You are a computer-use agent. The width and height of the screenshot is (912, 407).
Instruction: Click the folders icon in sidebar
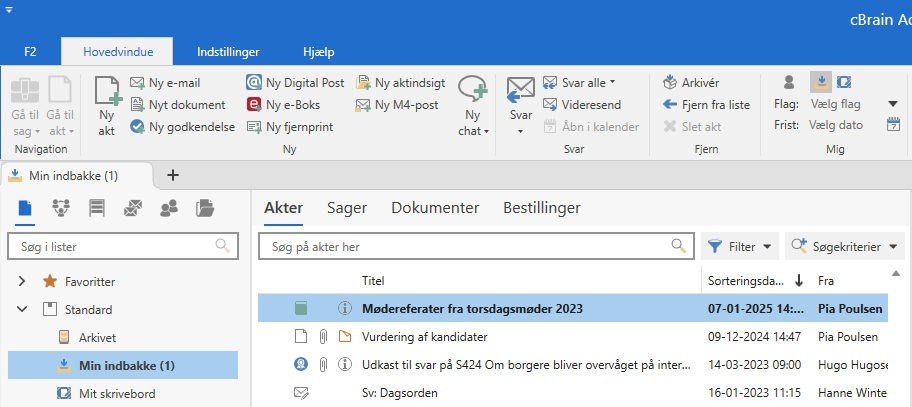(205, 208)
